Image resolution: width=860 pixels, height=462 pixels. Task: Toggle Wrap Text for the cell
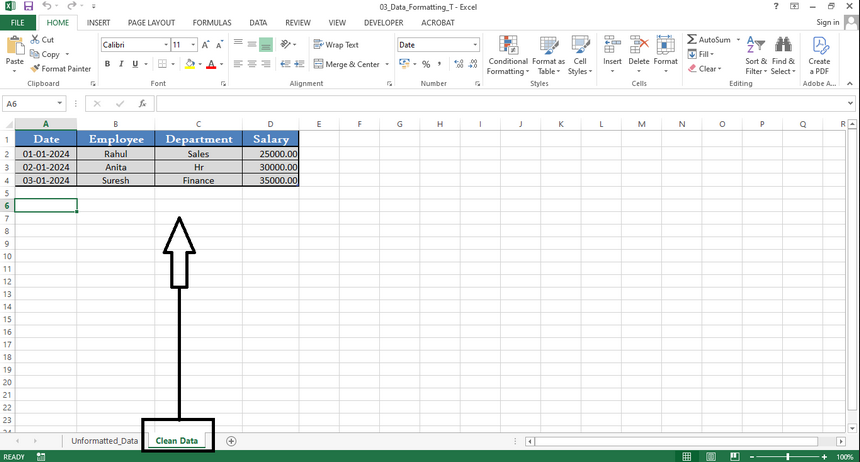[x=335, y=45]
